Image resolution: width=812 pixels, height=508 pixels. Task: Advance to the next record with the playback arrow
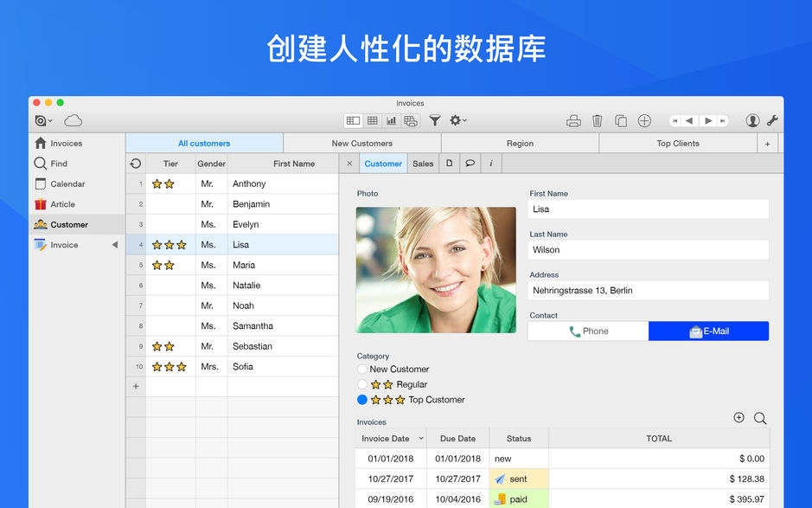[707, 121]
